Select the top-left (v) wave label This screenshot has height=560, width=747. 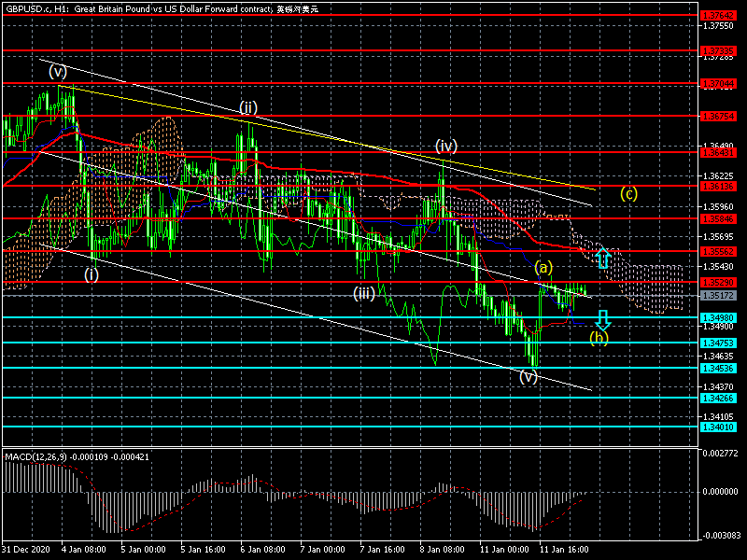click(58, 71)
